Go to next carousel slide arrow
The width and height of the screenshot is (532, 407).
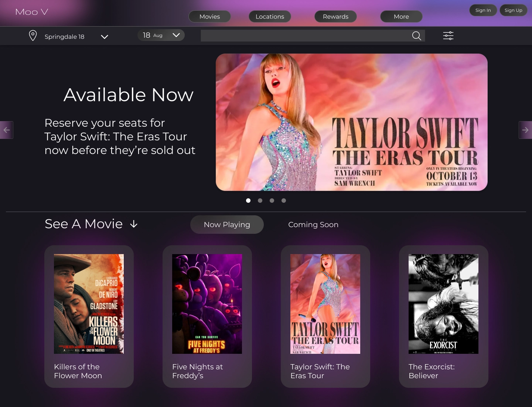click(x=525, y=130)
